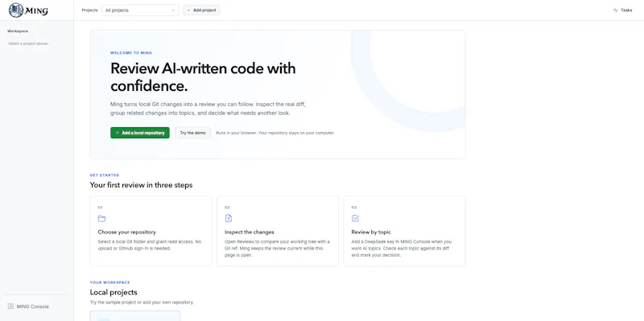Viewport: 644px width, 321px height.
Task: Click 'Try the sample project' description text
Action: click(x=142, y=302)
